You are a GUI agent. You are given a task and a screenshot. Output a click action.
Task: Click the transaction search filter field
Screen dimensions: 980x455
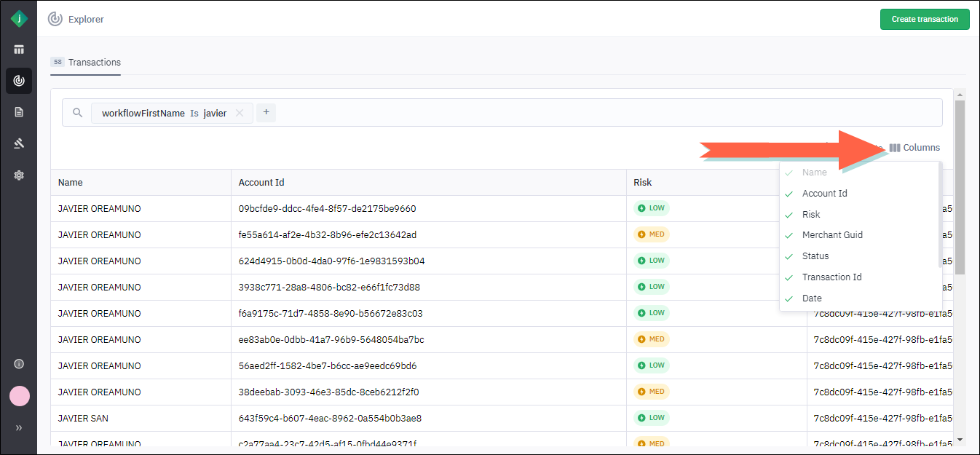click(x=582, y=113)
